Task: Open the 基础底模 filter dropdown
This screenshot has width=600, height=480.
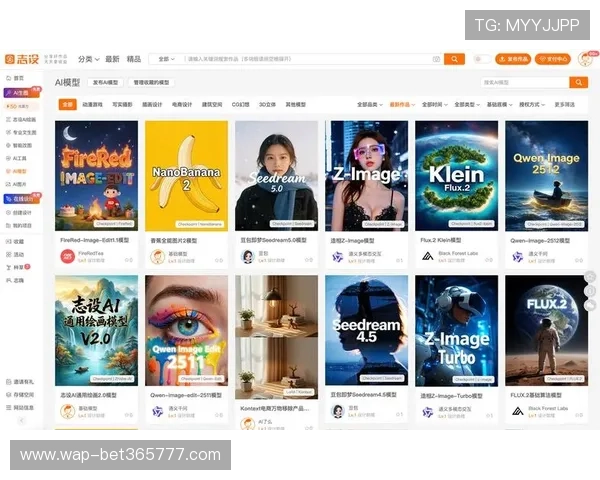Action: [x=499, y=104]
